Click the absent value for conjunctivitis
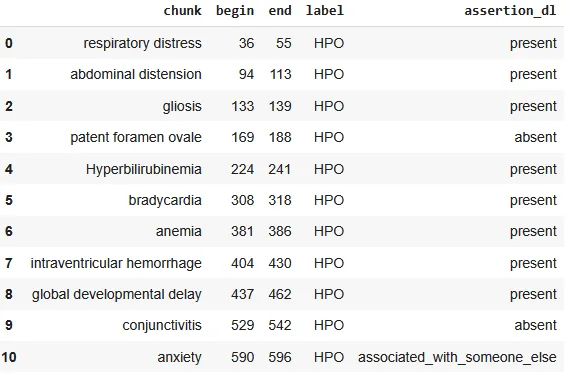Image resolution: width=567 pixels, height=374 pixels. pyautogui.click(x=536, y=325)
